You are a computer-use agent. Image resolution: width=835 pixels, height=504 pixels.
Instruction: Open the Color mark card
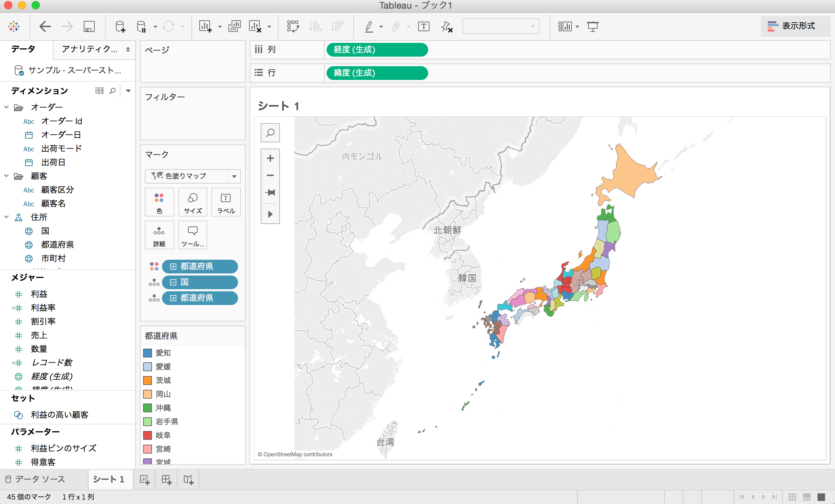159,202
